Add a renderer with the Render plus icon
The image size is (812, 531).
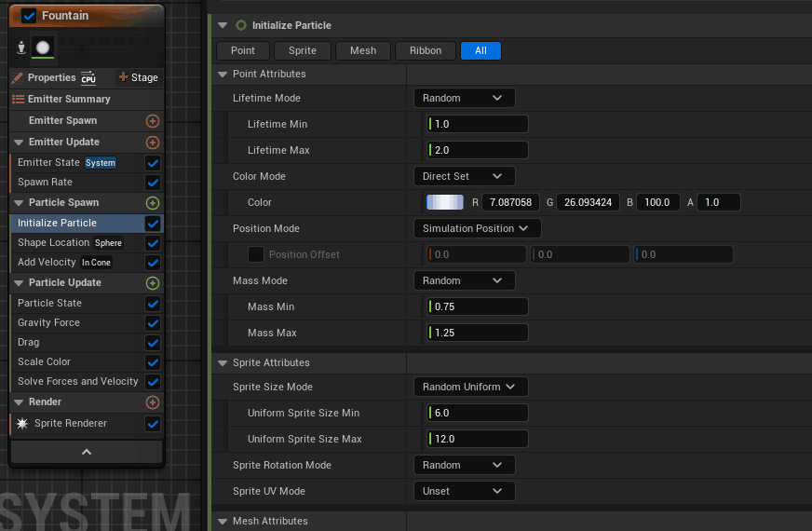pyautogui.click(x=153, y=402)
